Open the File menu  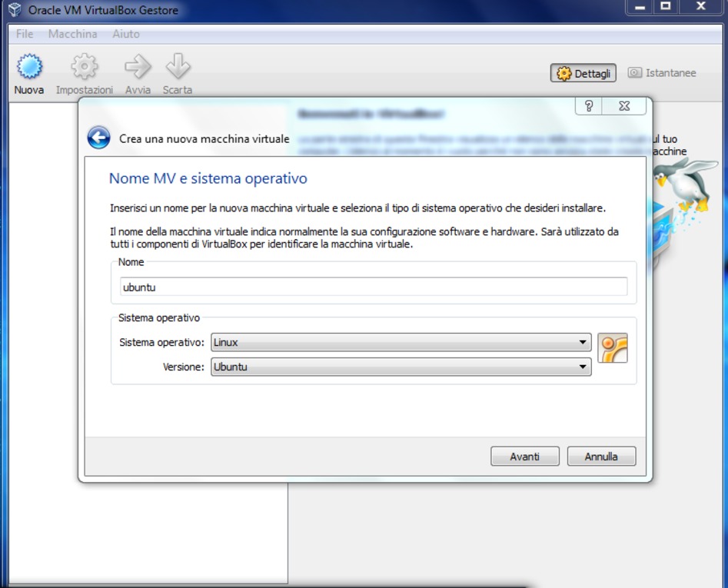pos(25,34)
